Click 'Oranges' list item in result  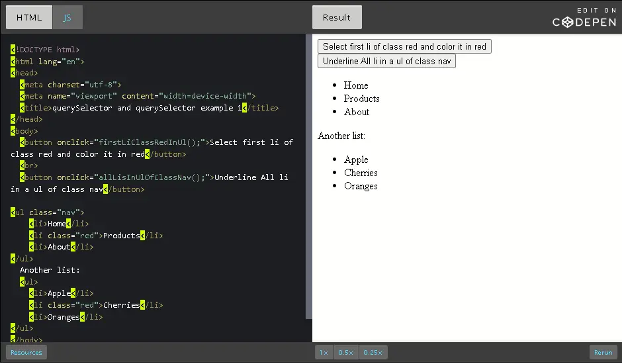[x=361, y=186]
